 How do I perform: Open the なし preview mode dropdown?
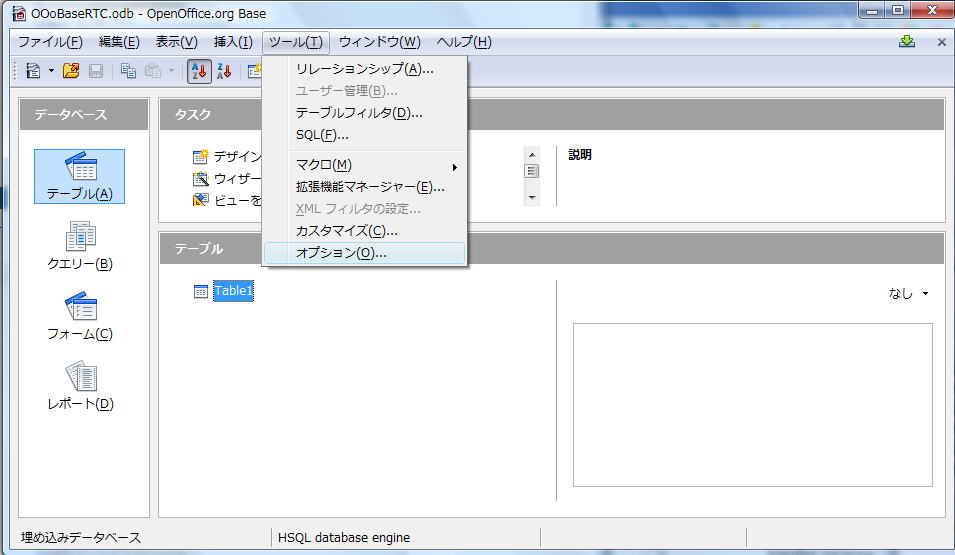(x=908, y=294)
